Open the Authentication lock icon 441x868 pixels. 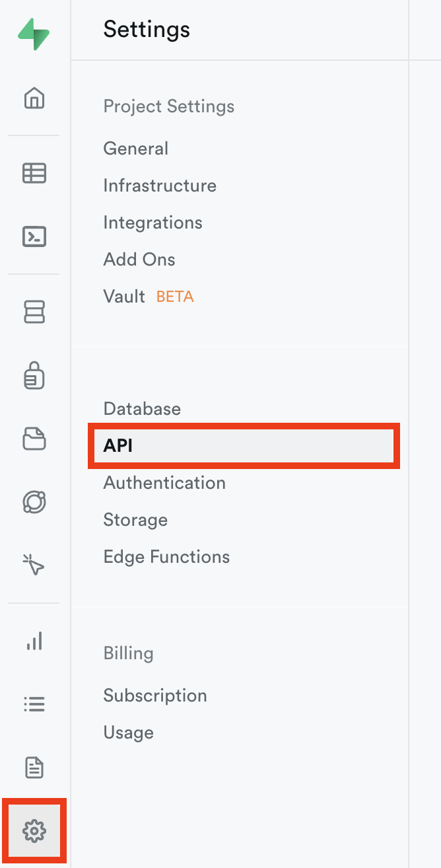tap(34, 375)
